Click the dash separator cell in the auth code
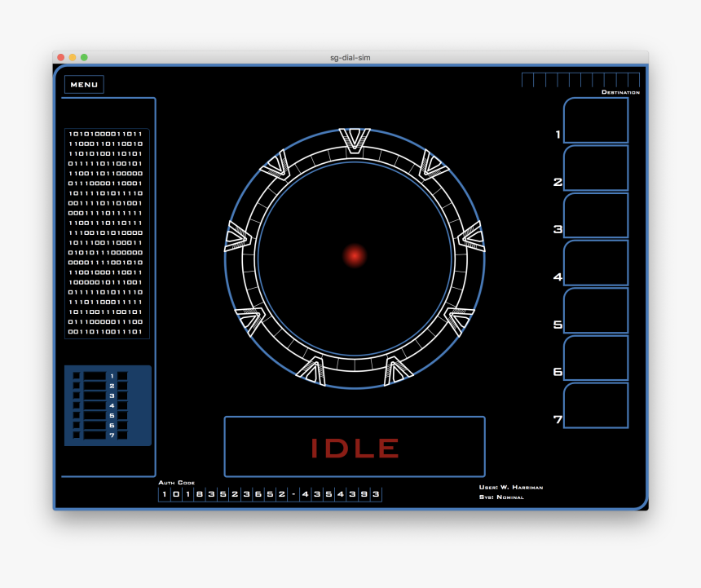Screen dimensions: 701x588 point(293,494)
